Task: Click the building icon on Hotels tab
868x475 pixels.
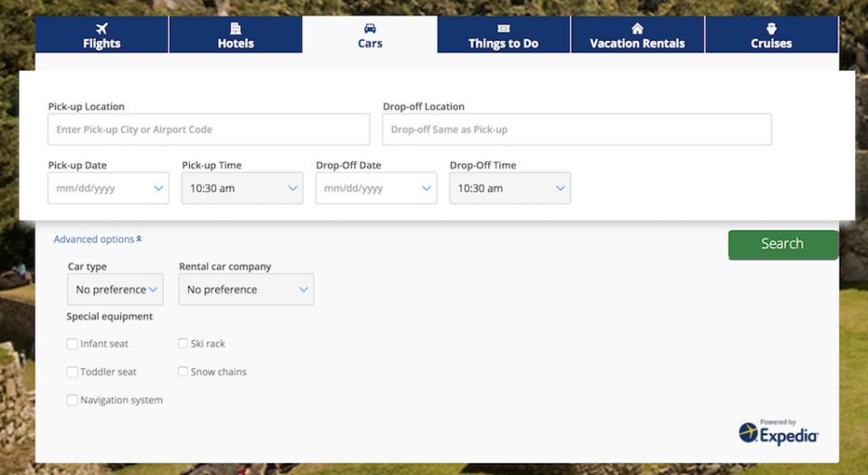Action: coord(235,28)
